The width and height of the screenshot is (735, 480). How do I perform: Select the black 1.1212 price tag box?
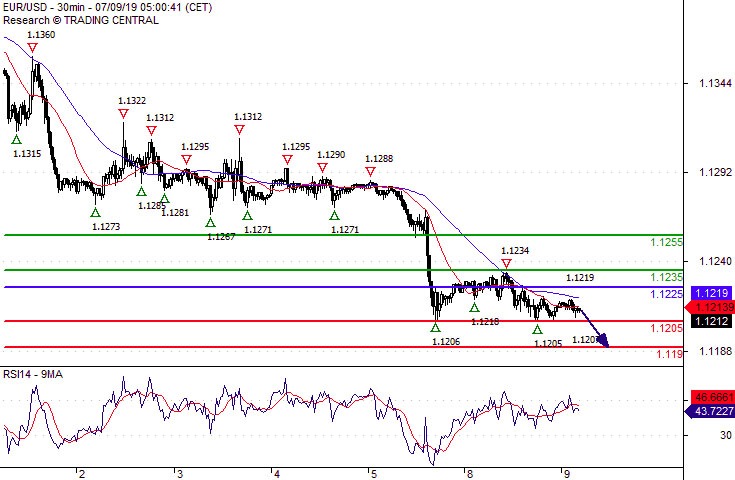pos(711,321)
